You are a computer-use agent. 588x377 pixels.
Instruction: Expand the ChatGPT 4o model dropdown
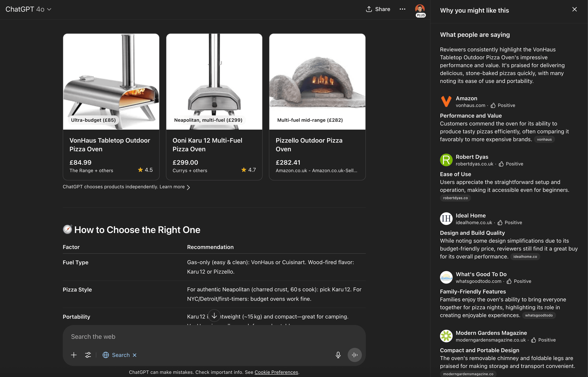[x=28, y=9]
